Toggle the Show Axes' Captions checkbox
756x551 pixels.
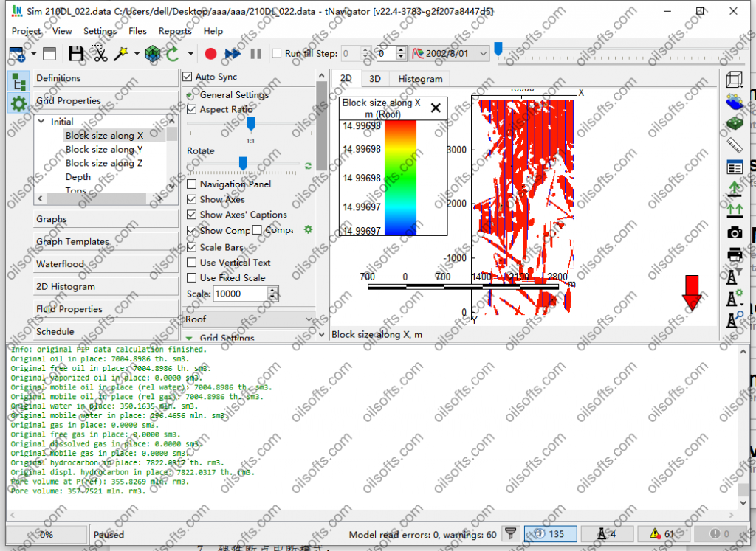(191, 215)
